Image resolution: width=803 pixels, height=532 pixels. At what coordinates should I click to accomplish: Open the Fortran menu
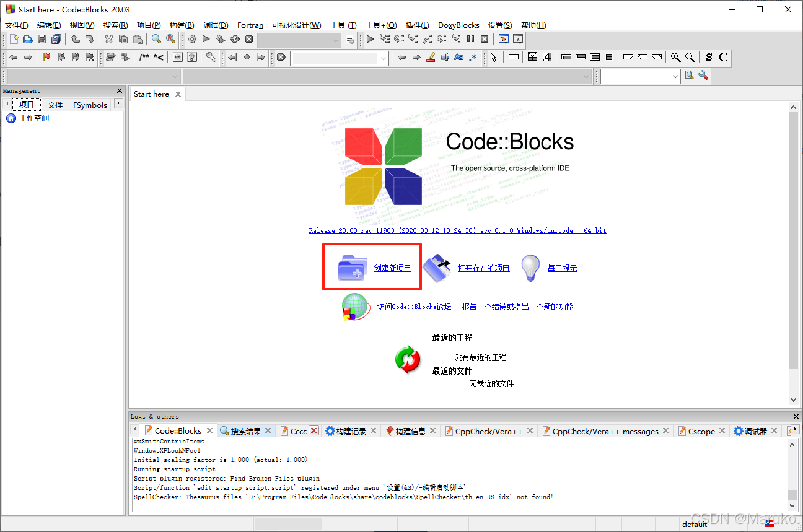pyautogui.click(x=250, y=25)
